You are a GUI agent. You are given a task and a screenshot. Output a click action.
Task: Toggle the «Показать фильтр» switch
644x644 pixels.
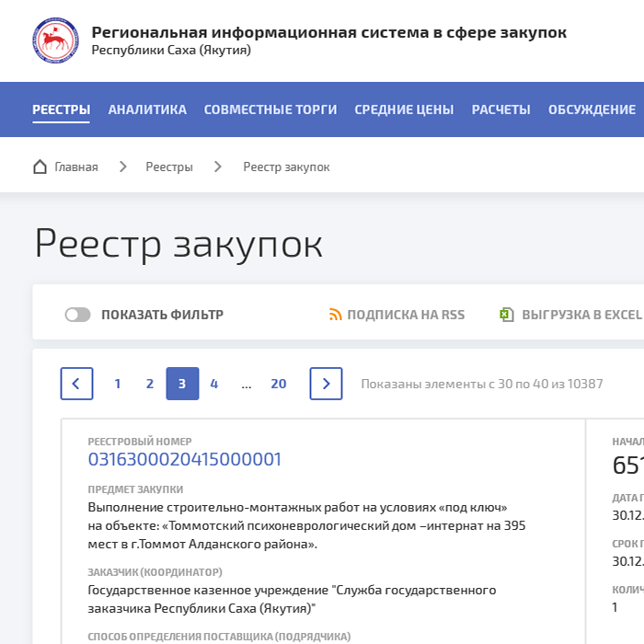pos(78,315)
